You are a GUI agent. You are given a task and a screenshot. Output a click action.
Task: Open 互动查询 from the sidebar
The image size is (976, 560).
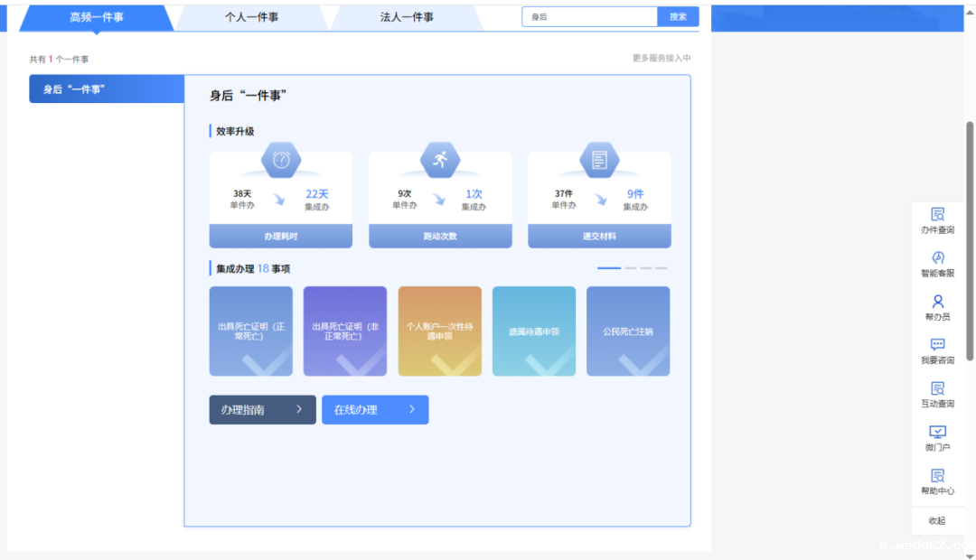[x=937, y=388]
